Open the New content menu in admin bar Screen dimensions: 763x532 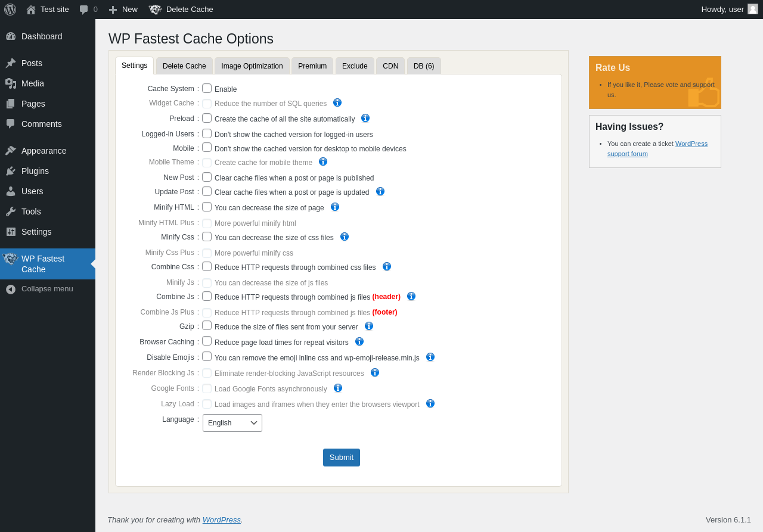tap(123, 10)
